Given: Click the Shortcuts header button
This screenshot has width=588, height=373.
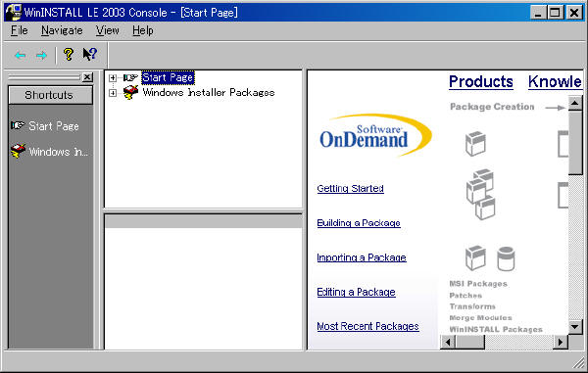Looking at the screenshot, I should (50, 95).
